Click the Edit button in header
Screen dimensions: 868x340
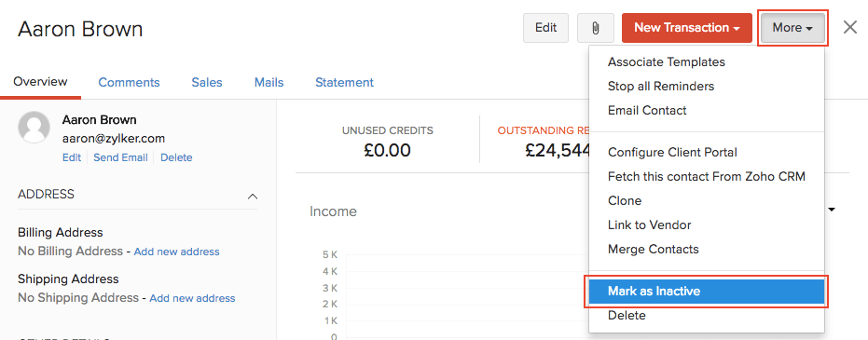coord(545,28)
